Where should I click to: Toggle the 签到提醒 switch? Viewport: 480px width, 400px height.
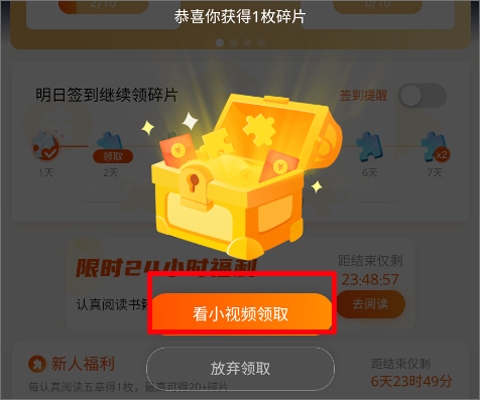(x=422, y=95)
